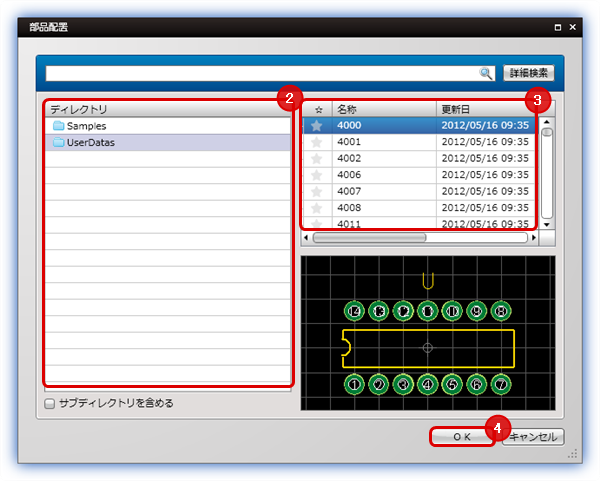600x481 pixels.
Task: Toggle favorite star for part 4000
Action: (x=316, y=126)
